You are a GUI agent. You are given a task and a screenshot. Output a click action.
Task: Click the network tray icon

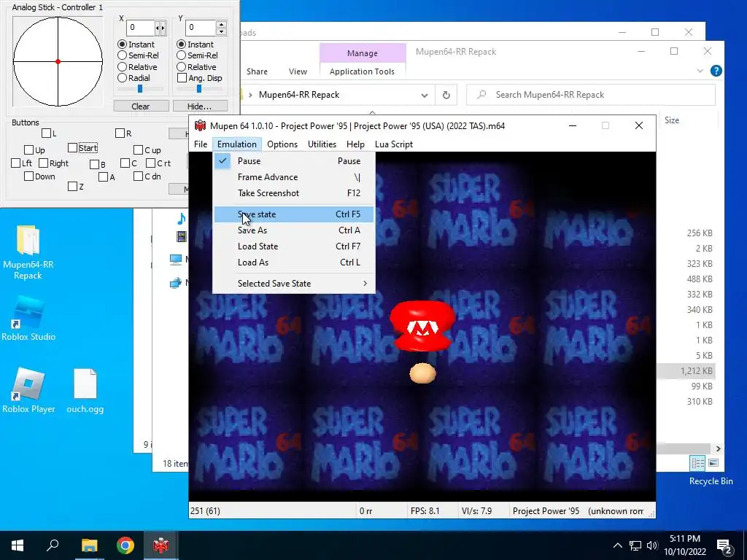[x=635, y=545]
